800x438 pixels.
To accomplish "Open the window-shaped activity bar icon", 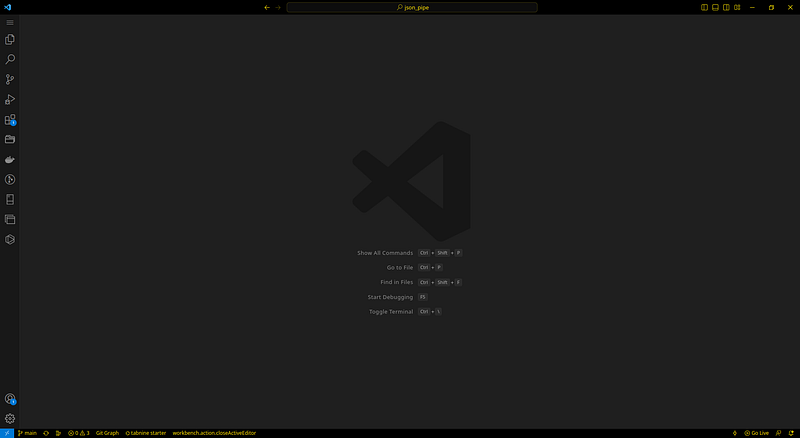I will coord(10,220).
